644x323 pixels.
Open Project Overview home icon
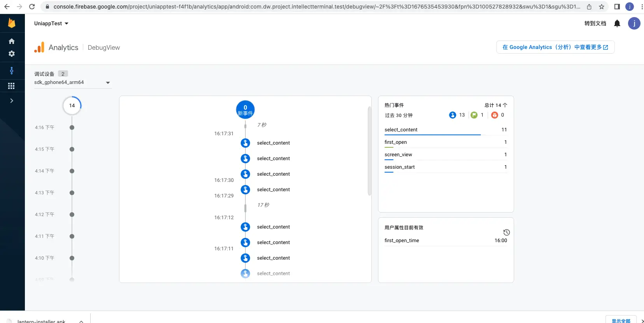coord(12,41)
